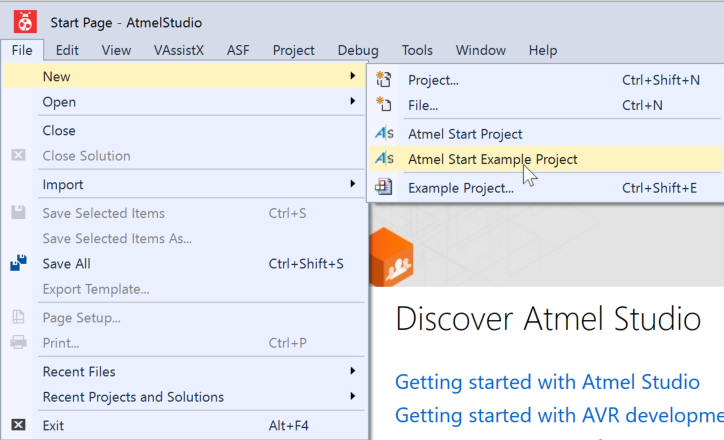The image size is (724, 440).
Task: Click the Atmel Studio ladybug logo icon
Action: [25, 22]
